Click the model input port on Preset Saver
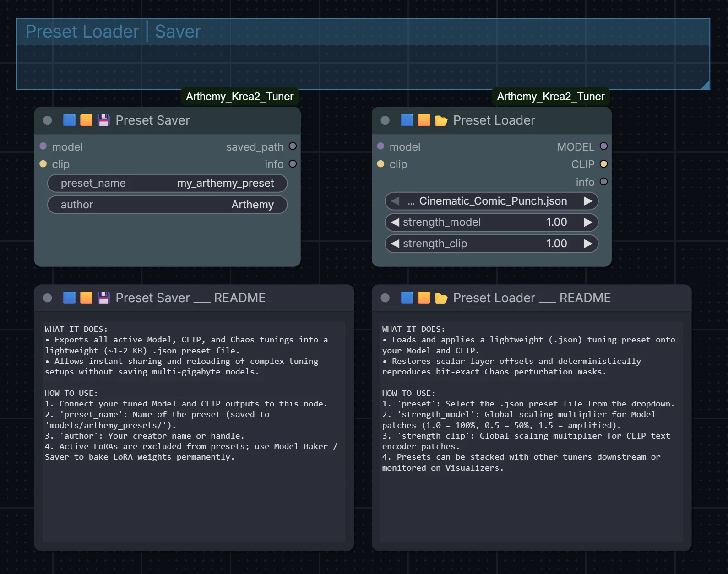Viewport: 728px width, 574px height. click(43, 146)
